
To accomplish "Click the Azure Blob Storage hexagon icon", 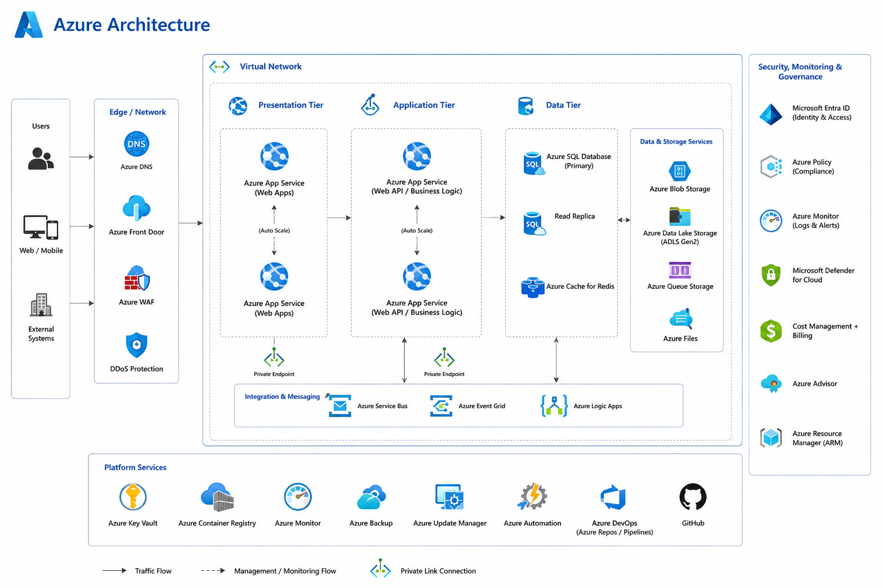I will click(680, 171).
